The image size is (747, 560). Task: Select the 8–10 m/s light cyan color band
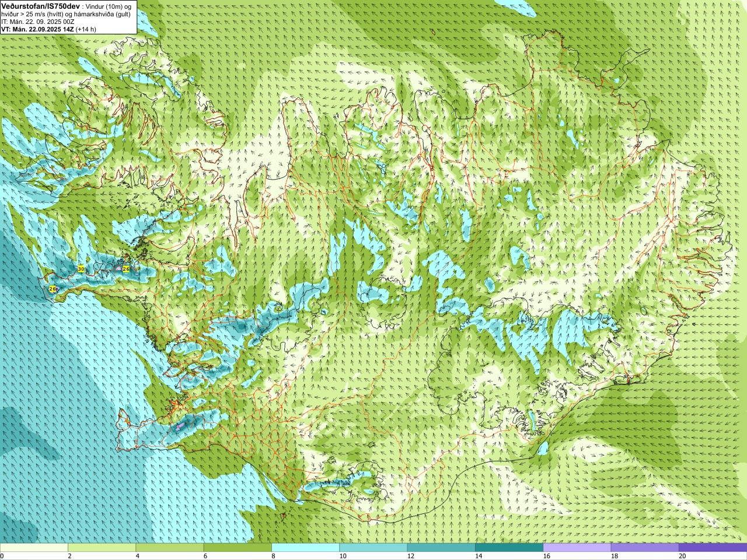click(305, 548)
